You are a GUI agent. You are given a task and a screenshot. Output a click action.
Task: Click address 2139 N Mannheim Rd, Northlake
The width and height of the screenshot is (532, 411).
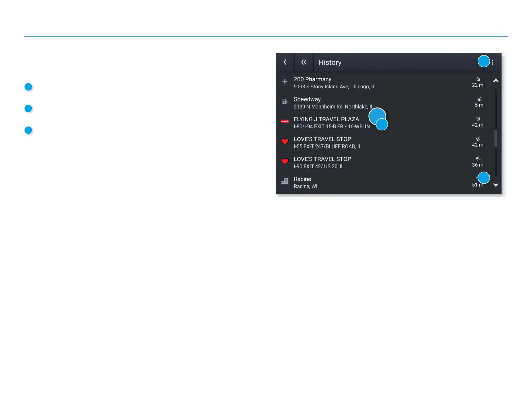point(334,107)
